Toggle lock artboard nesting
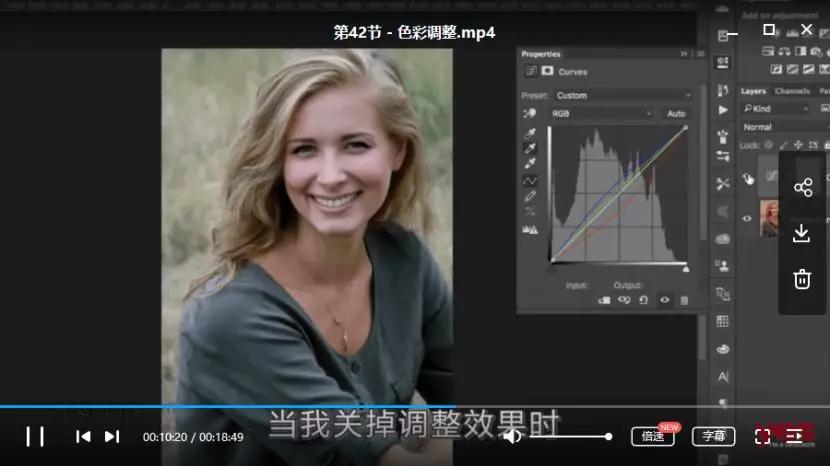Screen dimensions: 830x466 coord(813,145)
